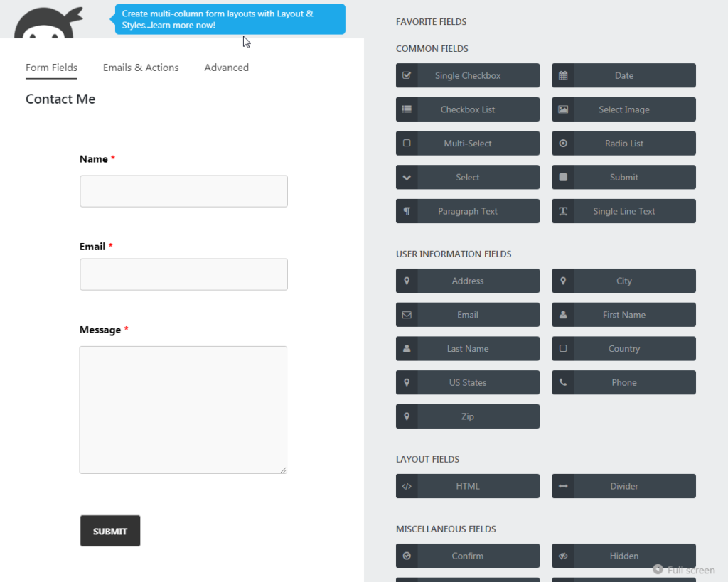
Task: Click the MISCELLANEOUS FIELDS heading
Action: point(446,529)
